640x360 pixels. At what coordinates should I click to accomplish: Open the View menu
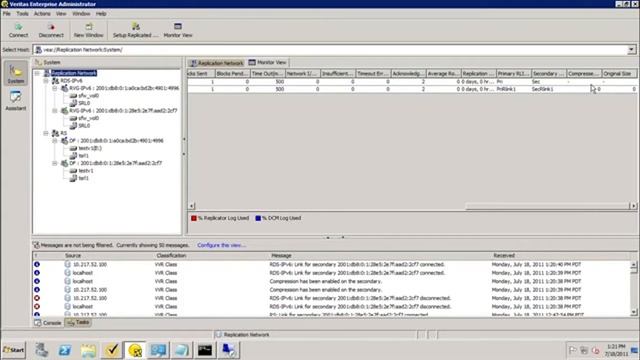[61, 13]
